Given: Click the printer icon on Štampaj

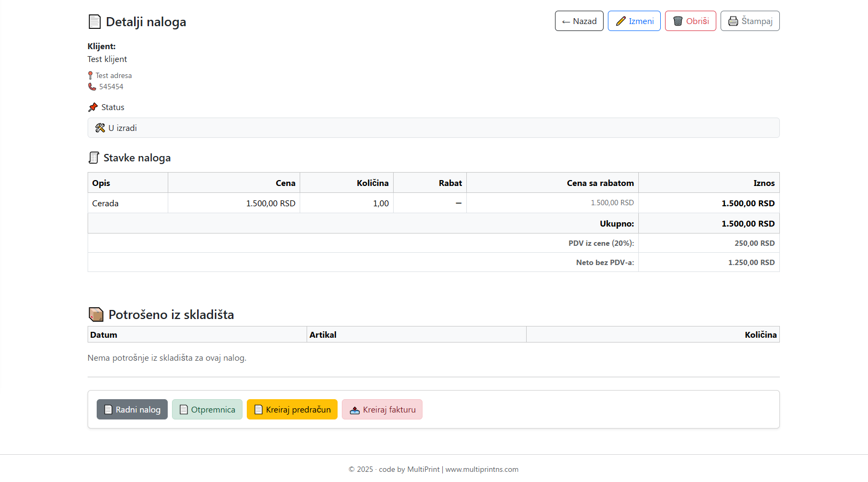Looking at the screenshot, I should pos(733,21).
